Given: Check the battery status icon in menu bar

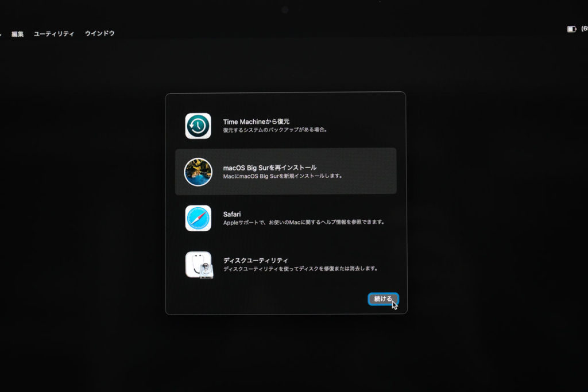Looking at the screenshot, I should click(571, 29).
